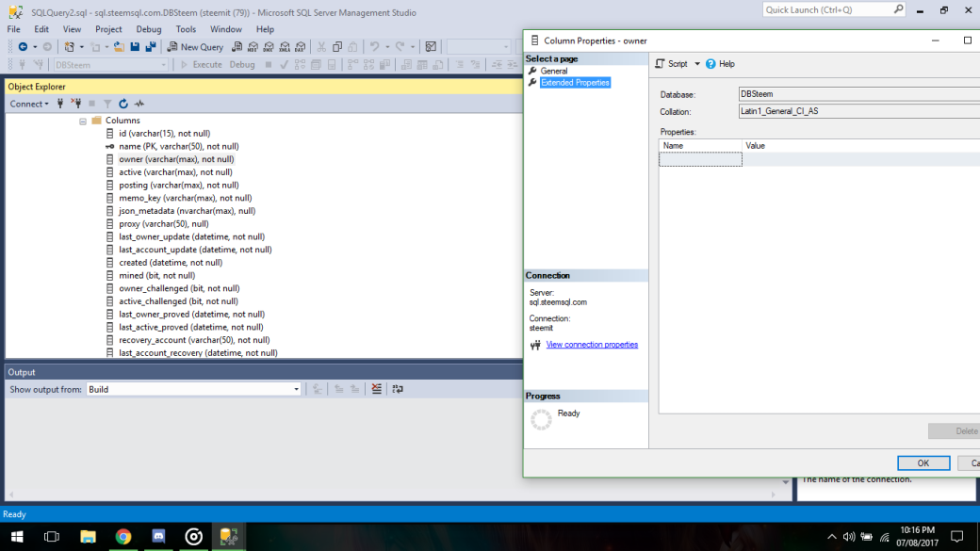The width and height of the screenshot is (980, 551).
Task: Click the Filter funnel icon in Object Explorer
Action: 107,104
